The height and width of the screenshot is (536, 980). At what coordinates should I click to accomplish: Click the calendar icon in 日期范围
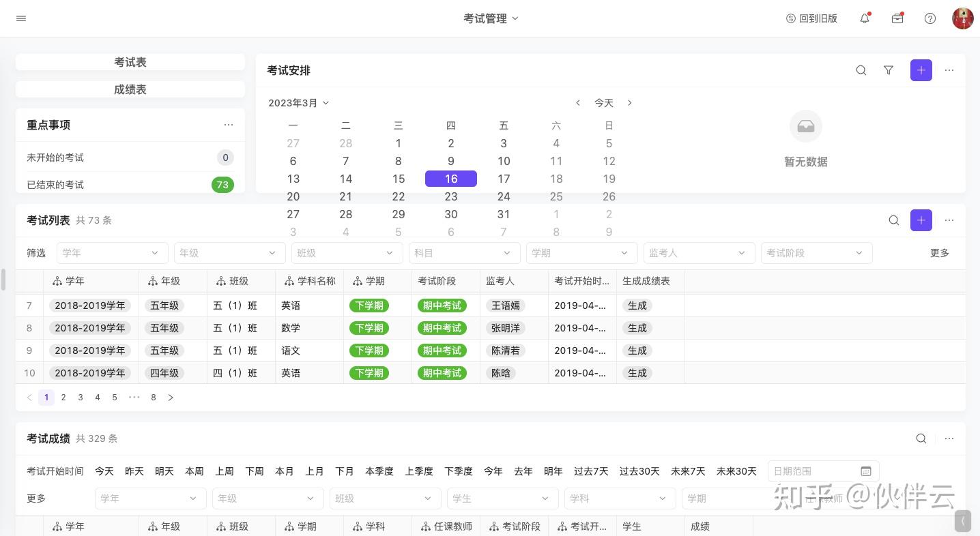pyautogui.click(x=866, y=471)
